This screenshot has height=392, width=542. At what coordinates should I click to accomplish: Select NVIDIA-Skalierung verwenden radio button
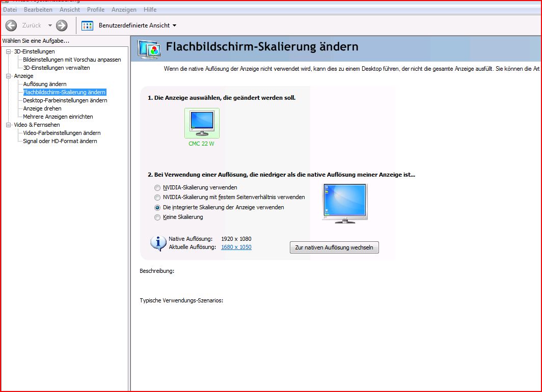click(x=157, y=188)
